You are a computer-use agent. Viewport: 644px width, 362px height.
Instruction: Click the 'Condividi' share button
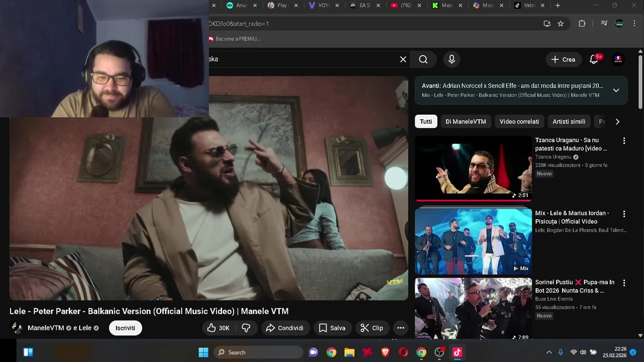coord(285,328)
